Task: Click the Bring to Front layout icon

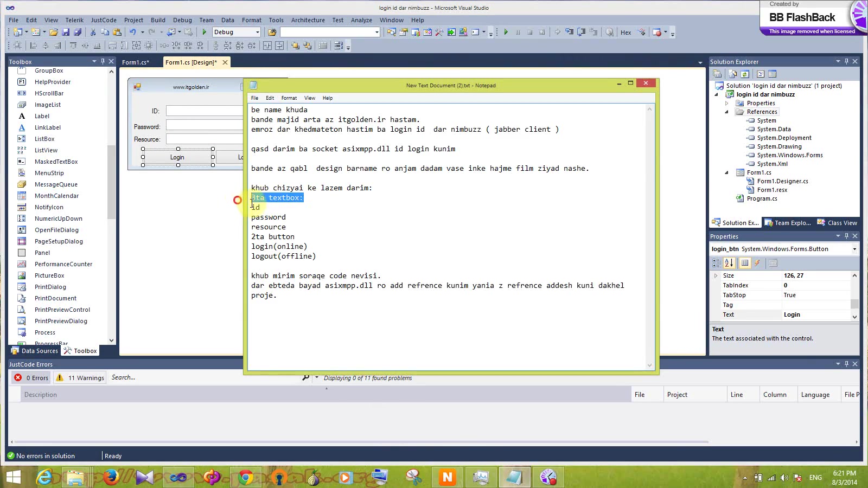Action: 295,46
